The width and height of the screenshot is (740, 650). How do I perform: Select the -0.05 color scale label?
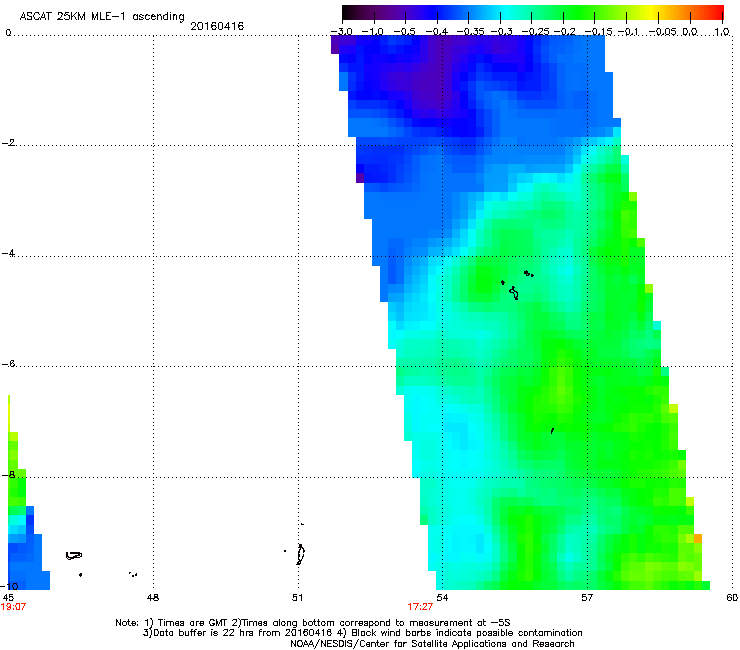[x=663, y=32]
